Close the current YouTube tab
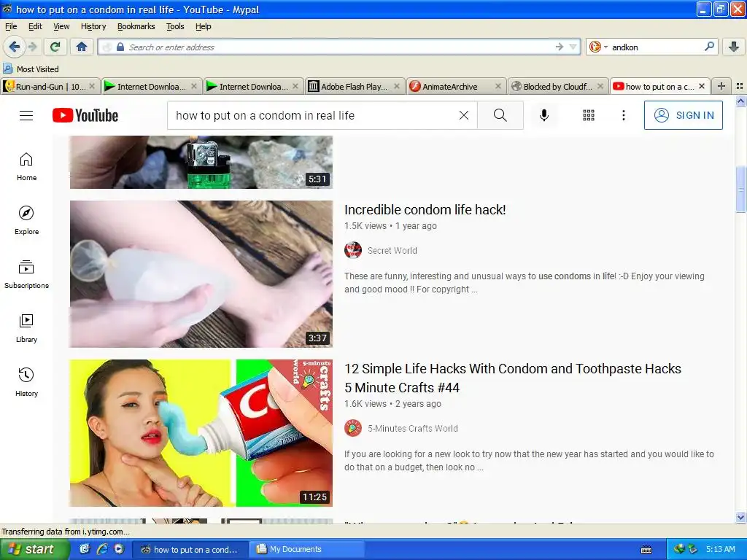Image resolution: width=747 pixels, height=560 pixels. [702, 86]
